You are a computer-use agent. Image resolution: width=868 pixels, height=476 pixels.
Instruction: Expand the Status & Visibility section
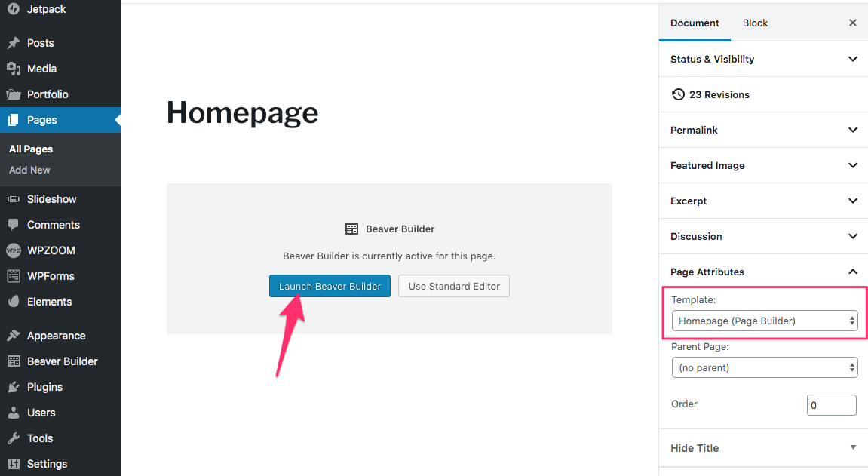tap(763, 60)
